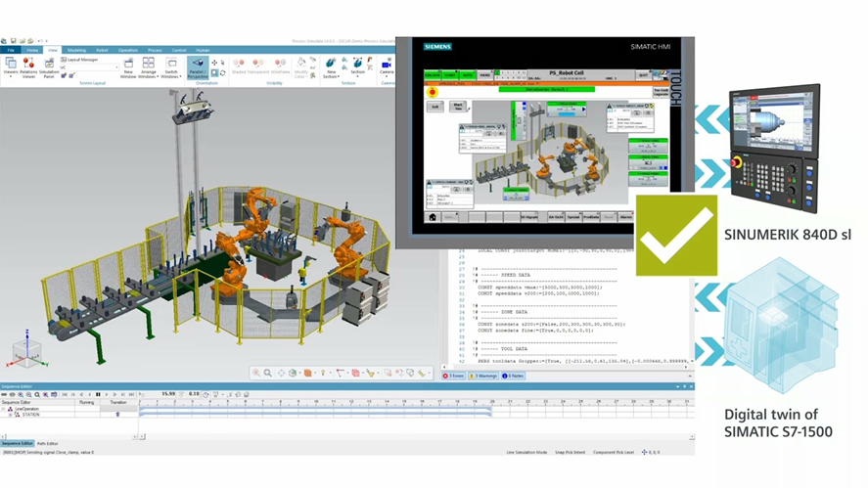Click the Layout Manager button
This screenshot has width=868, height=488.
coord(79,60)
